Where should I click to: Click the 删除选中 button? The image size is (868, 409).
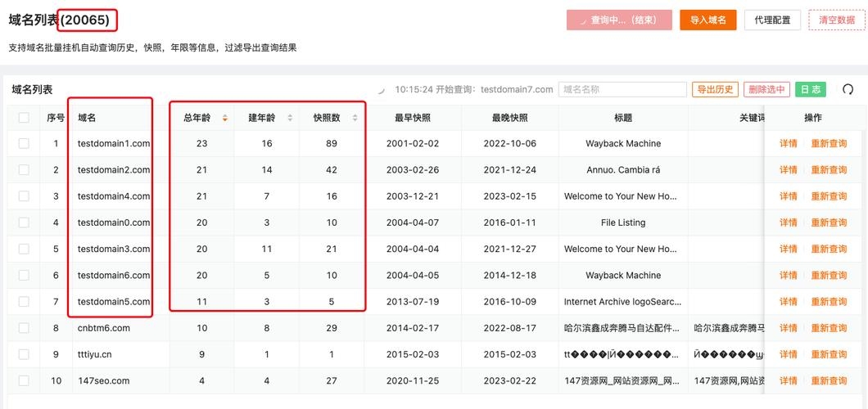(766, 89)
